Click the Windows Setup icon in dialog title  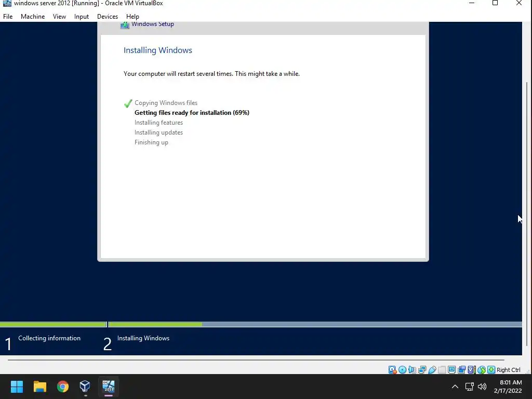point(125,25)
